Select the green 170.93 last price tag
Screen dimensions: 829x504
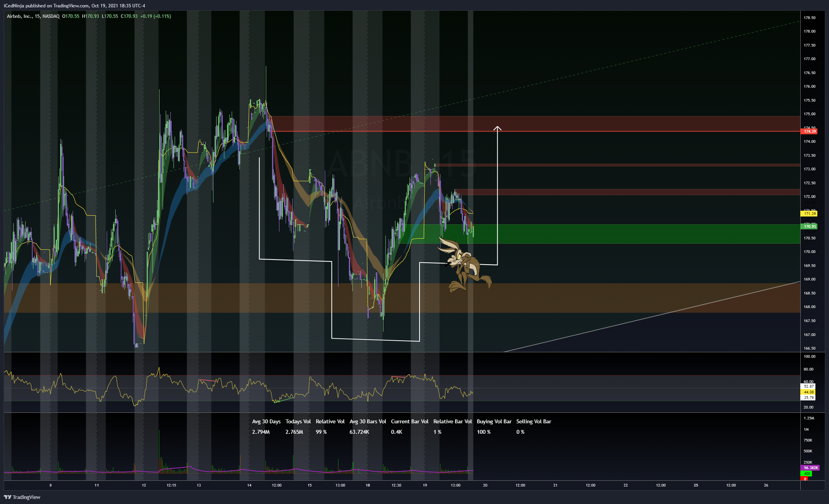coord(810,226)
